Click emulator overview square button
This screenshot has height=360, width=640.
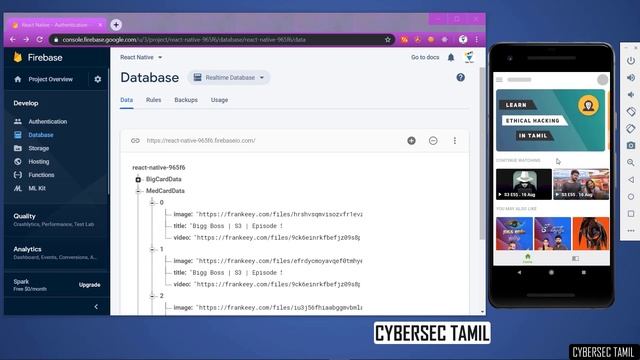(631, 213)
